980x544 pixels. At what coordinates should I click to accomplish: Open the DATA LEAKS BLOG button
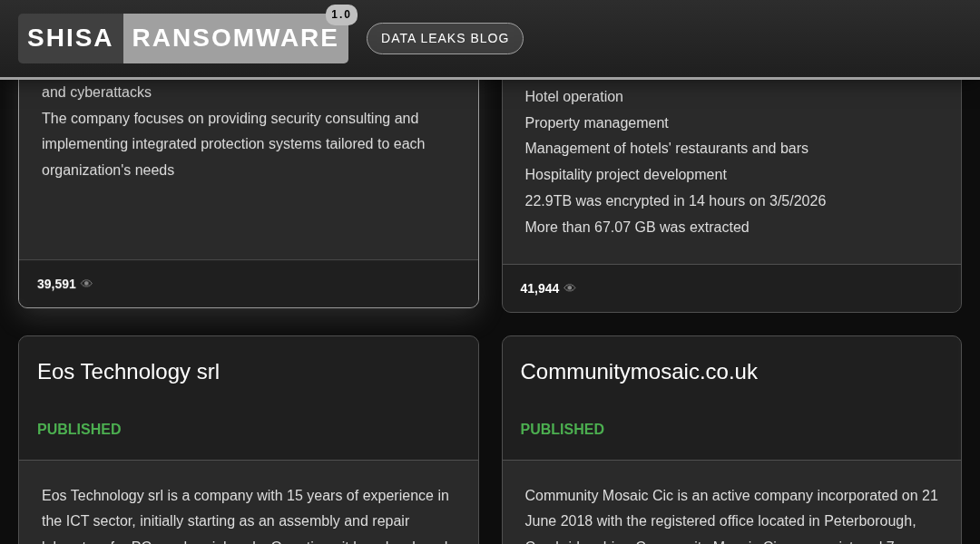pos(445,39)
